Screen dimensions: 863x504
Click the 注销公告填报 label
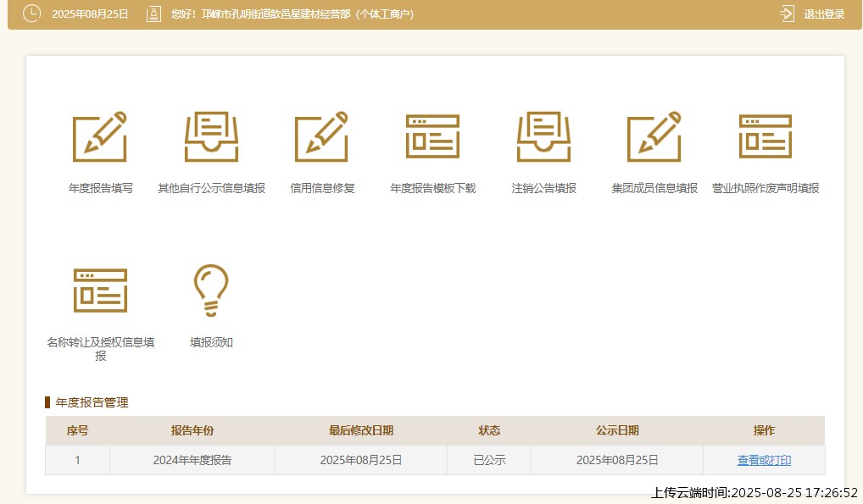[543, 188]
